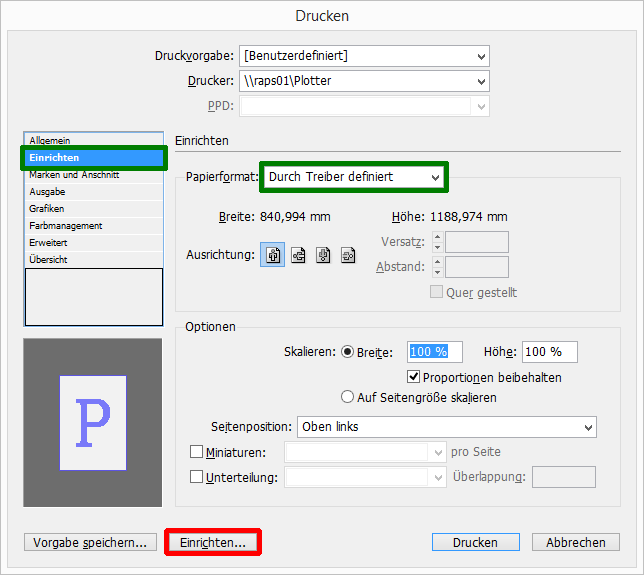Screen dimensions: 644x575
Task: Select Einrichten in the side list
Action: (x=94, y=158)
